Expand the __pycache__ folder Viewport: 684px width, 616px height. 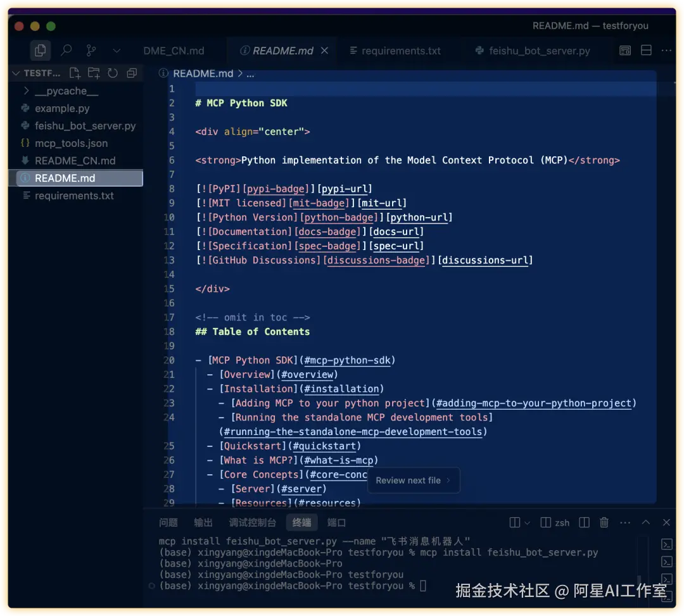pyautogui.click(x=27, y=91)
